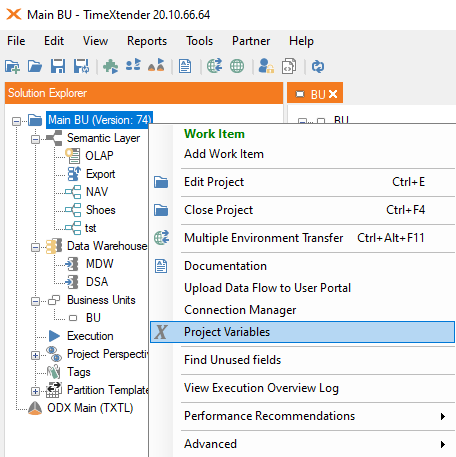The height and width of the screenshot is (457, 456).
Task: Click the globe with arrows transfer toolbar icon
Action: pos(215,66)
